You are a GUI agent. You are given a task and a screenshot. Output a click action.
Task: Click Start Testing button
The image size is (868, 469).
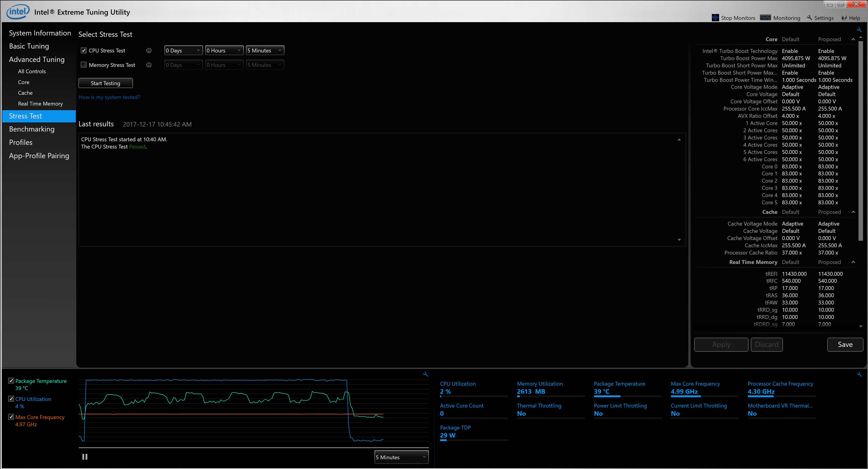pos(105,83)
